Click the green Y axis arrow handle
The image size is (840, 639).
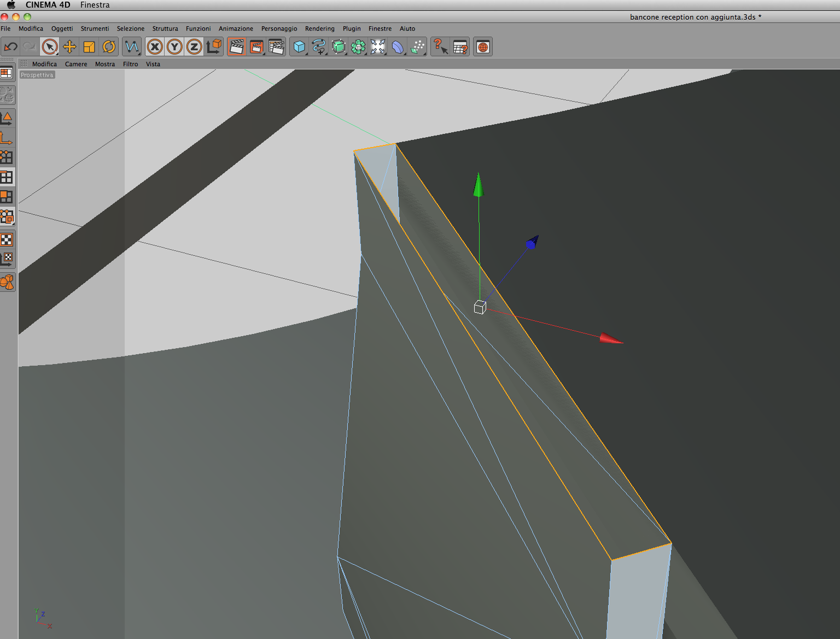pos(479,185)
